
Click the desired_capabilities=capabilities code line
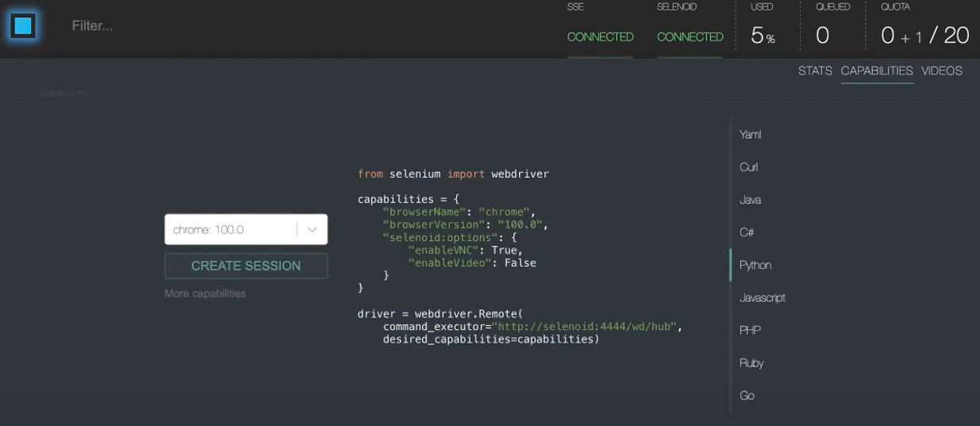491,340
